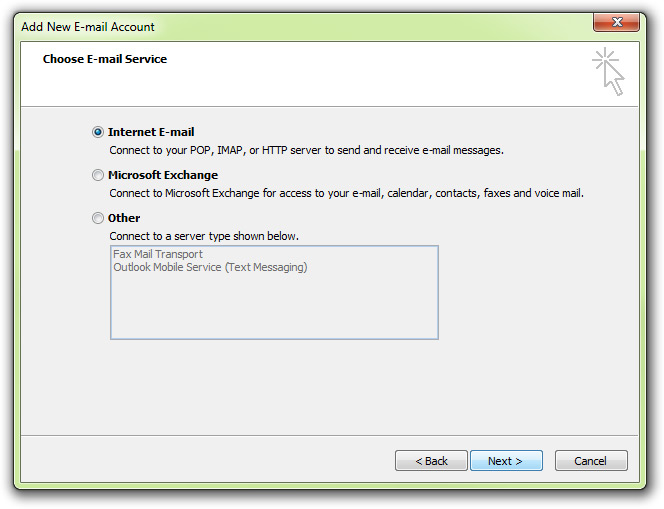This screenshot has width=664, height=509.
Task: Click the wizard cursor icon in header
Action: coord(608,71)
